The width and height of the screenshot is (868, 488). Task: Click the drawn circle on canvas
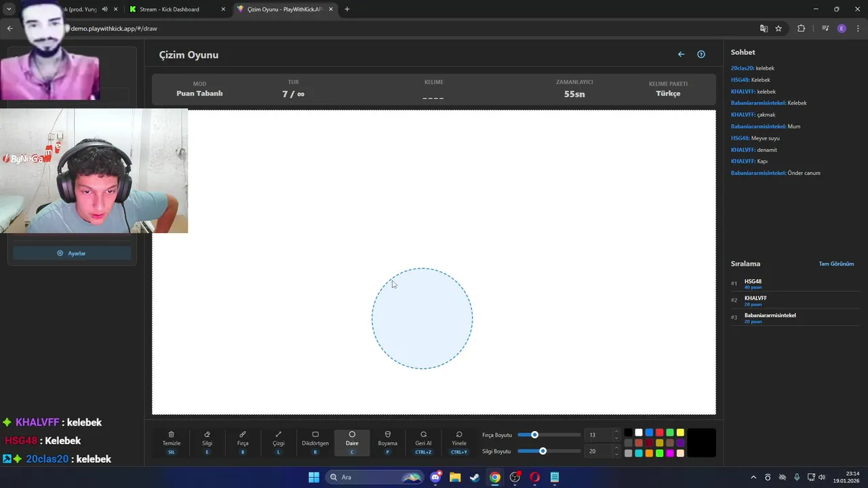pos(422,319)
